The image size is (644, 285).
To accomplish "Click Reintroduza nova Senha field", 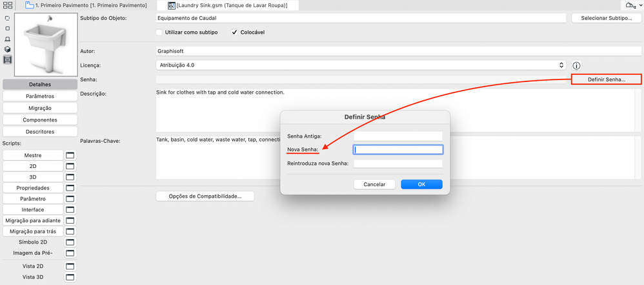I will [398, 164].
